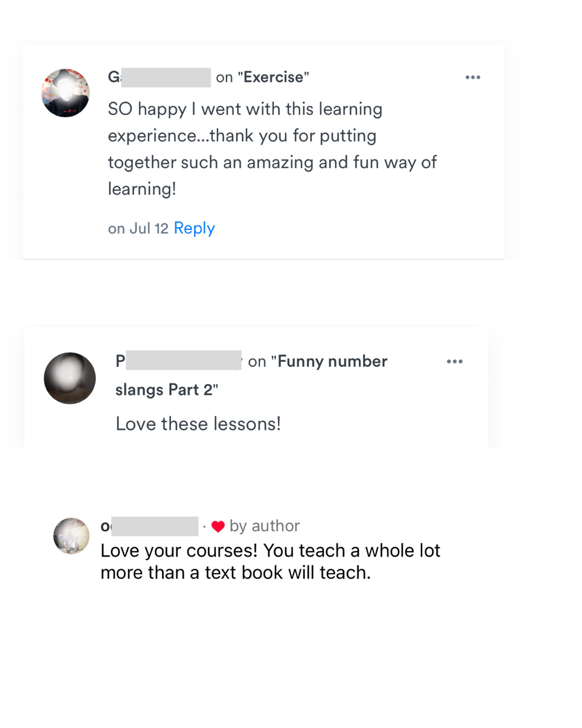This screenshot has height=728, width=582.
Task: View avatar of the "Love your courses!" commenter
Action: (71, 535)
